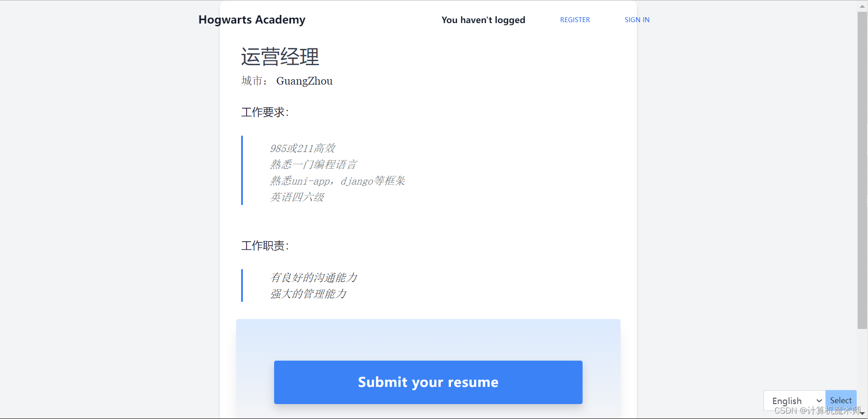This screenshot has width=868, height=419.
Task: Click the 工作要求 section heading
Action: (x=265, y=112)
